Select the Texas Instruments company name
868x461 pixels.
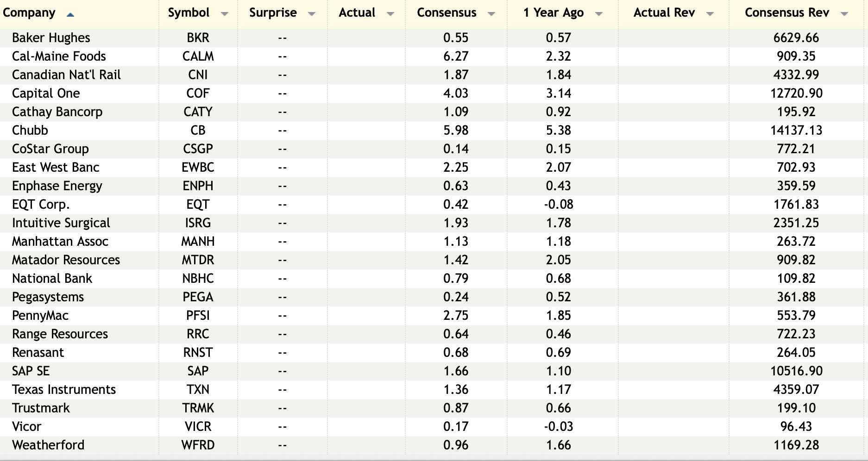click(64, 390)
